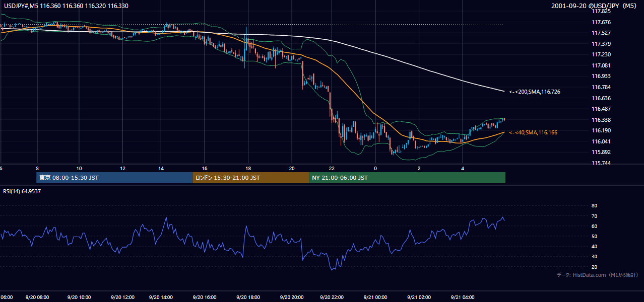Click the RSI(14) 64.9537 indicator label

(x=21, y=191)
